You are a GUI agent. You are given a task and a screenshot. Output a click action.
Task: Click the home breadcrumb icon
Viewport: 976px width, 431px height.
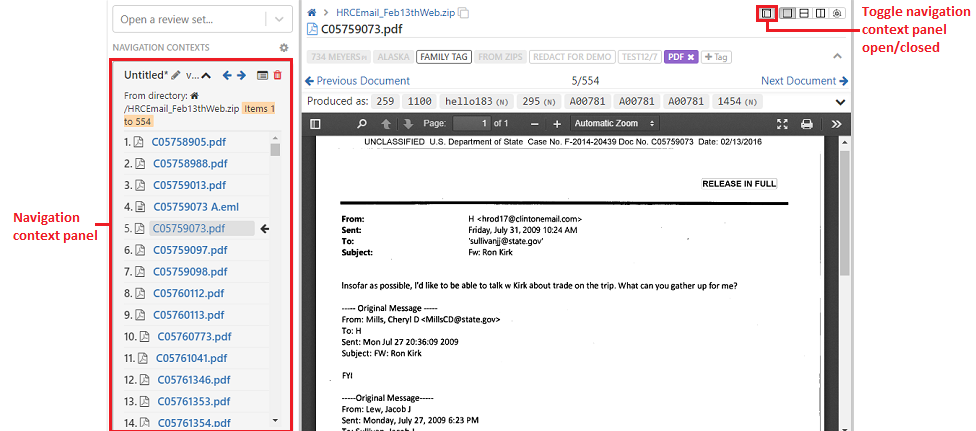(x=312, y=12)
